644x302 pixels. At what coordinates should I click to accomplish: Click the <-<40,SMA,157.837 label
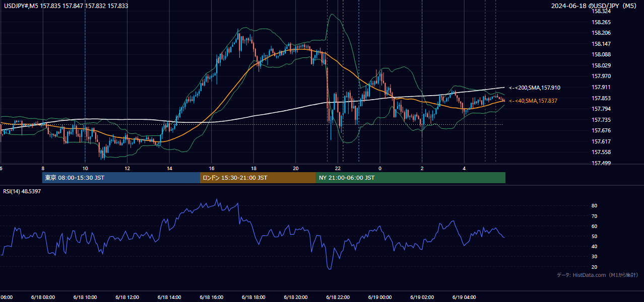[533, 101]
